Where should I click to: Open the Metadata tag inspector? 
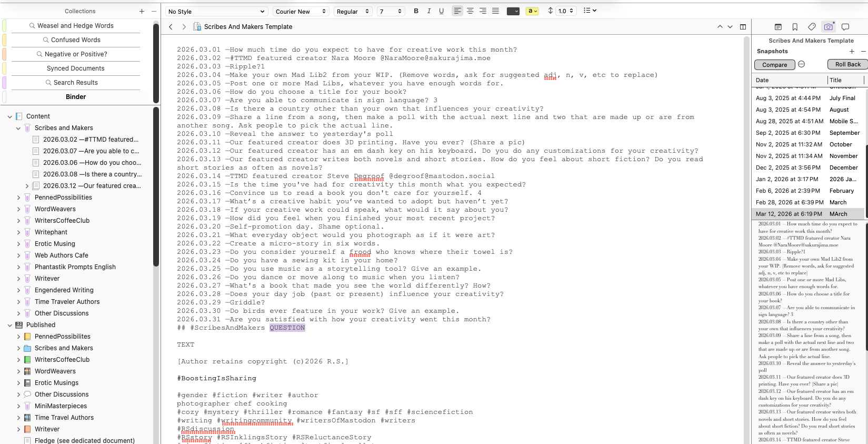(x=812, y=27)
